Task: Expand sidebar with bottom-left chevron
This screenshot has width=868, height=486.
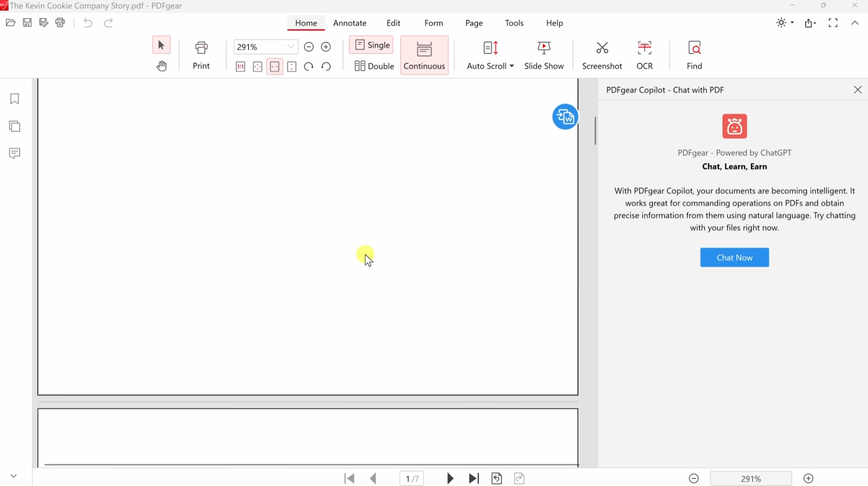Action: pos(14,476)
